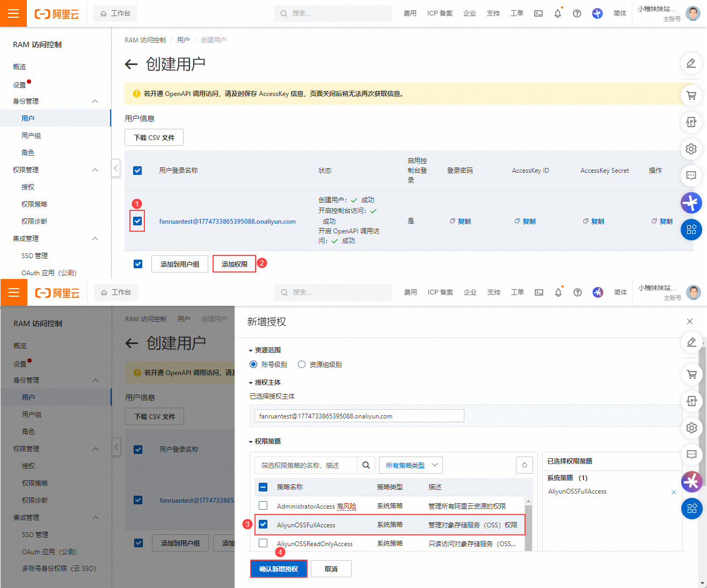707x588 pixels.
Task: Open 费用 in the upper console header
Action: 410,13
